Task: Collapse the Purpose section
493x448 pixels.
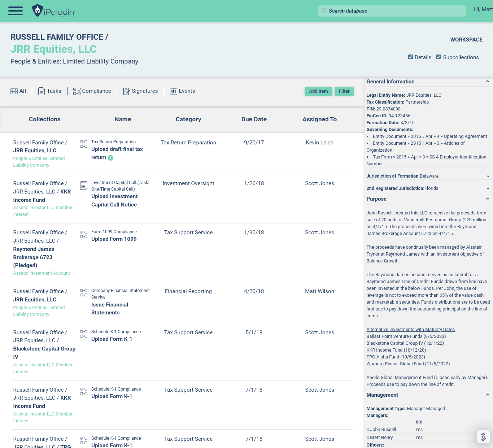Action: click(x=488, y=199)
